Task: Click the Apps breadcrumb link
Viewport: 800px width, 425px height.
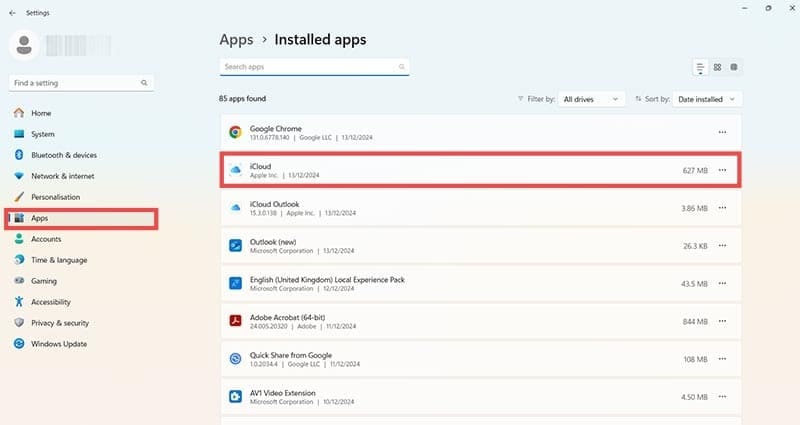Action: click(x=236, y=39)
